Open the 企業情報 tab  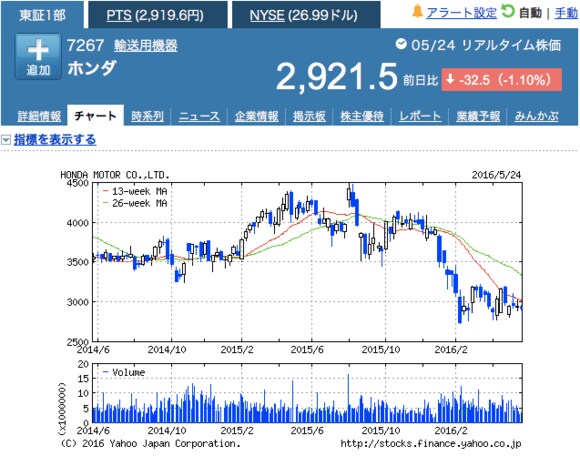tap(257, 116)
